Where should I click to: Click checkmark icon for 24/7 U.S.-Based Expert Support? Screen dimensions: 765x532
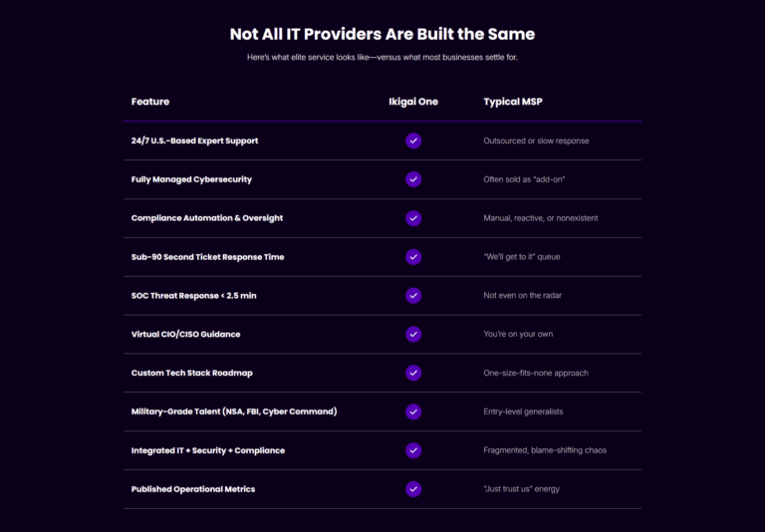(x=413, y=140)
